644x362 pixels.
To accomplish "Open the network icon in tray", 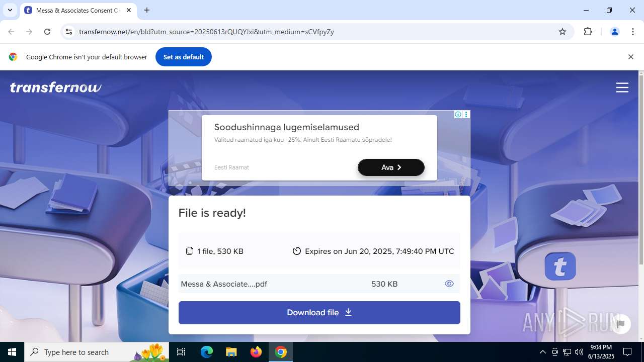I will (x=567, y=352).
